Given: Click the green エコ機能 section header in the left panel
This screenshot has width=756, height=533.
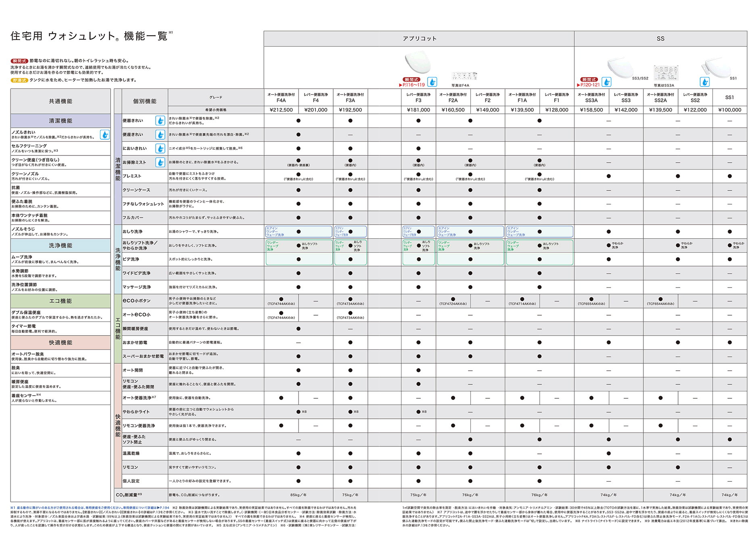Looking at the screenshot, I should point(61,301).
